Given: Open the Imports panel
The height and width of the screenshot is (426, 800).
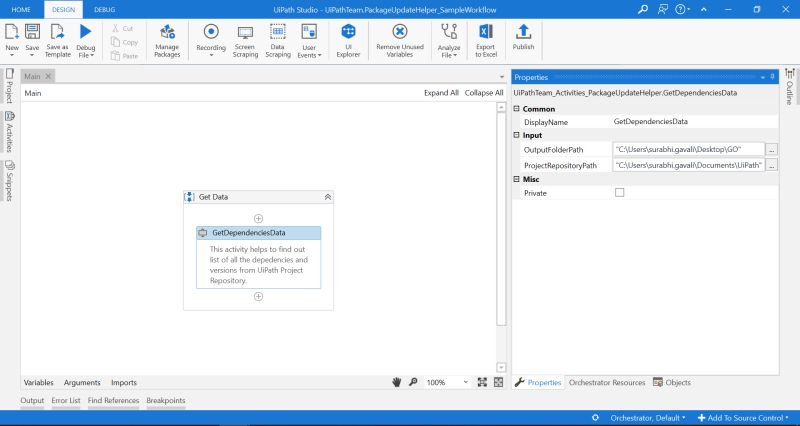Looking at the screenshot, I should (x=124, y=382).
